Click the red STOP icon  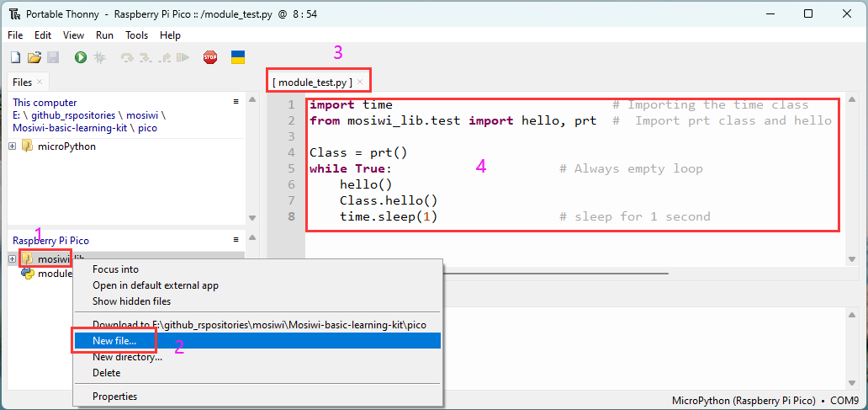pyautogui.click(x=210, y=57)
